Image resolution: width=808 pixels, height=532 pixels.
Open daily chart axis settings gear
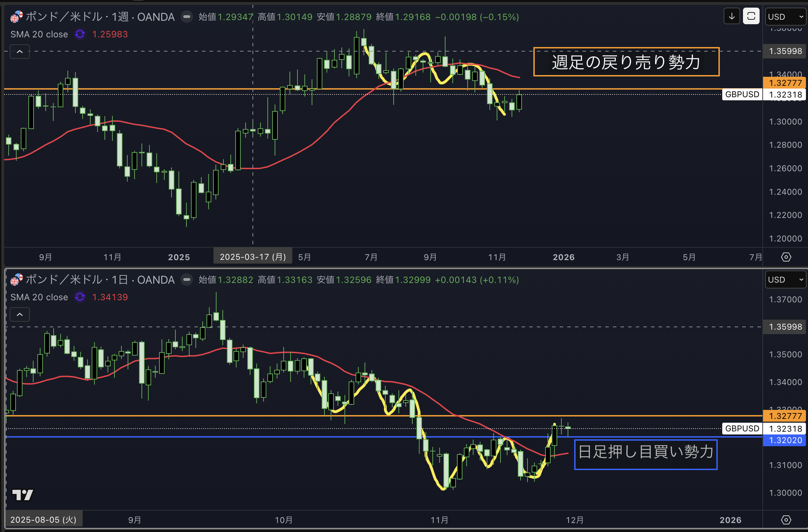point(786,520)
